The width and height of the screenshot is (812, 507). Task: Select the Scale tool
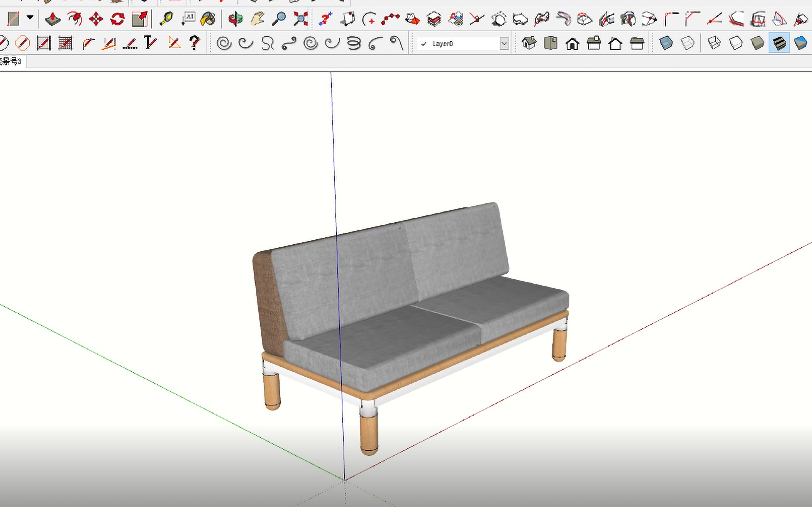[x=140, y=19]
